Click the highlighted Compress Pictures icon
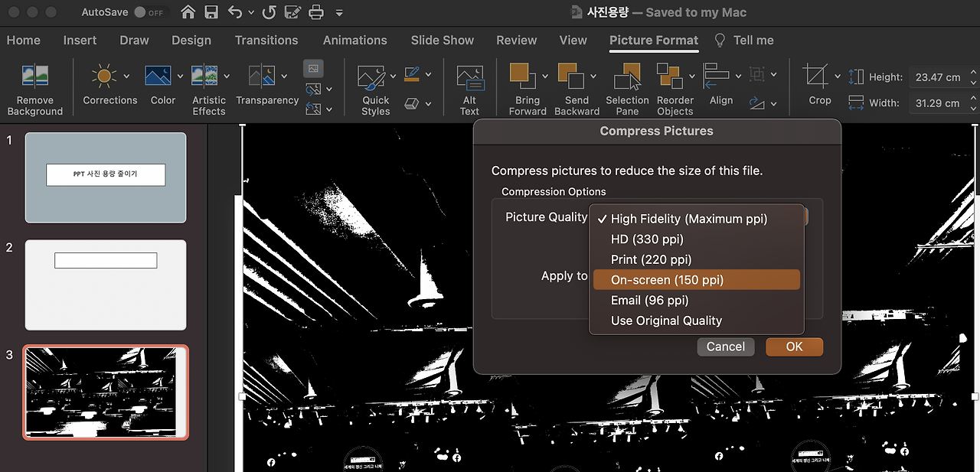The height and width of the screenshot is (472, 980). pyautogui.click(x=313, y=69)
